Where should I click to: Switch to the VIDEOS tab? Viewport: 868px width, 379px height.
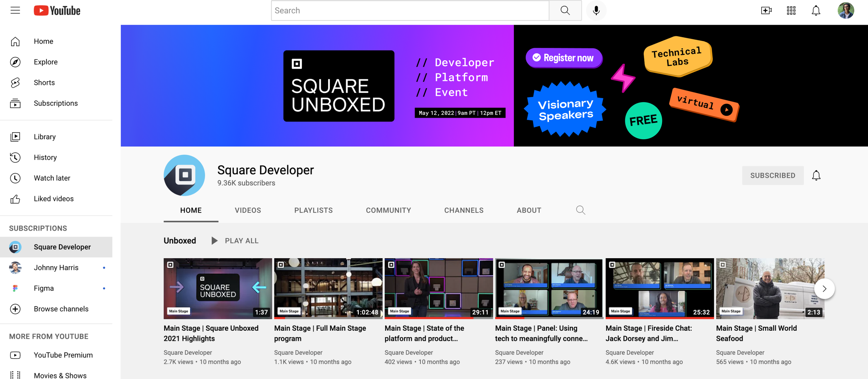248,210
